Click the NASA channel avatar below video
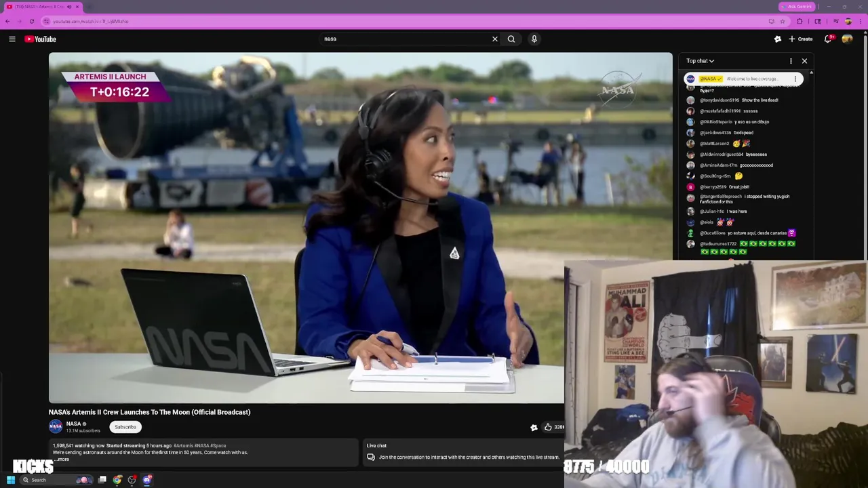The width and height of the screenshot is (868, 488). pos(56,427)
